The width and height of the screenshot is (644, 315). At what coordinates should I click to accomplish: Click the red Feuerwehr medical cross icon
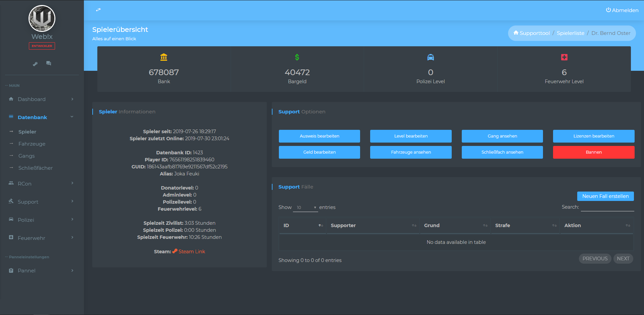(564, 57)
